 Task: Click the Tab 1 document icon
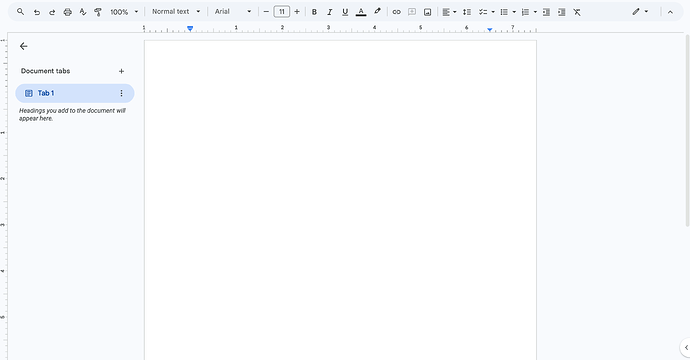(29, 93)
